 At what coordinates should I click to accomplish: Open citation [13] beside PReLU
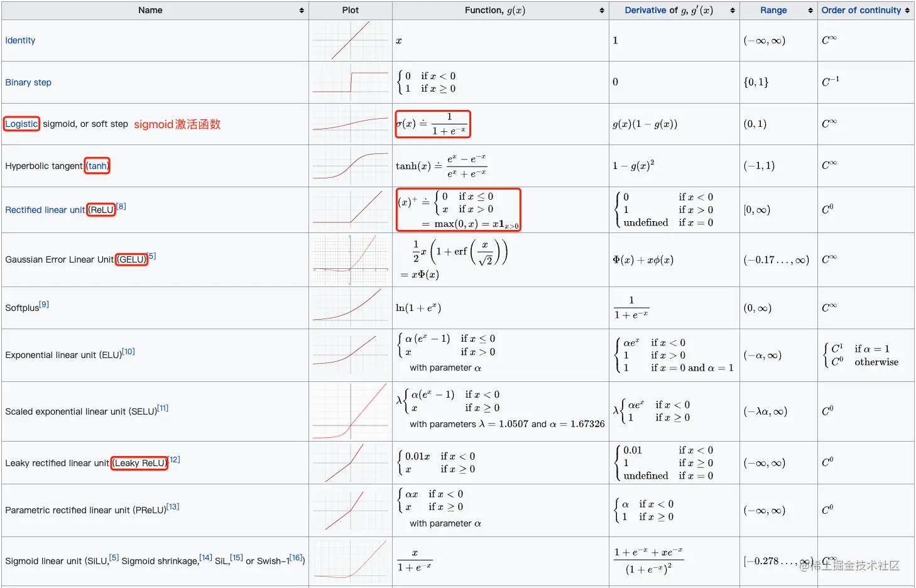tap(173, 506)
